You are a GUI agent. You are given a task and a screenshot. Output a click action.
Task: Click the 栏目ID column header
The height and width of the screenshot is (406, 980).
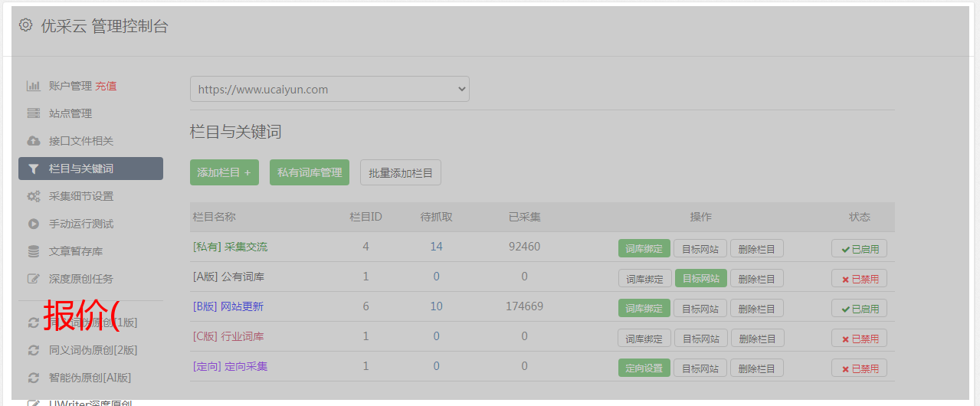(x=366, y=217)
